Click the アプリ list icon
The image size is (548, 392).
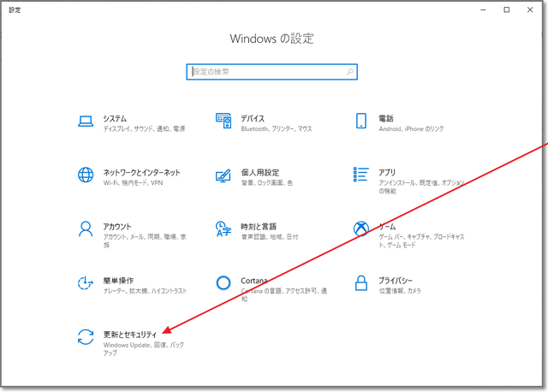point(361,175)
